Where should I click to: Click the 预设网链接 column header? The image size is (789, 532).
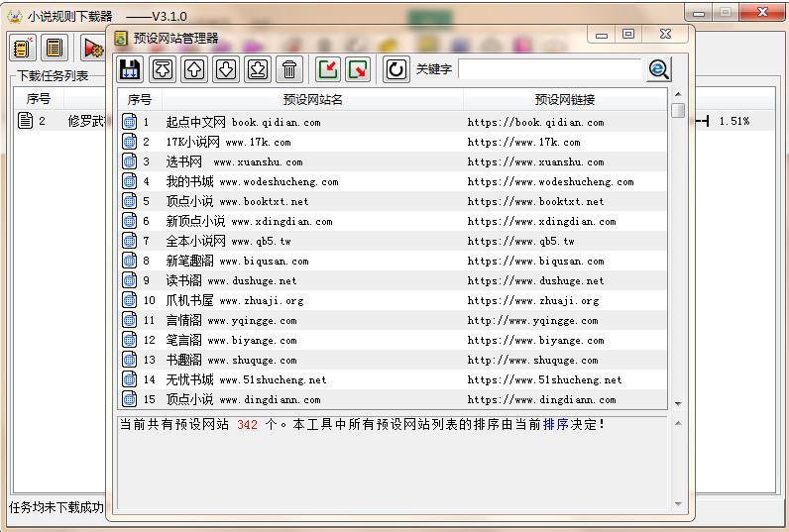564,99
